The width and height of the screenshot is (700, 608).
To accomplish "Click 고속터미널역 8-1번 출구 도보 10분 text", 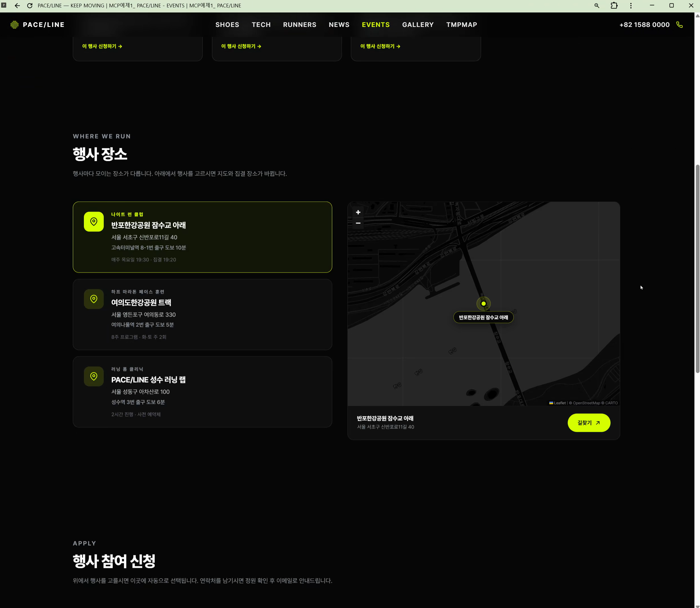I will coord(149,248).
